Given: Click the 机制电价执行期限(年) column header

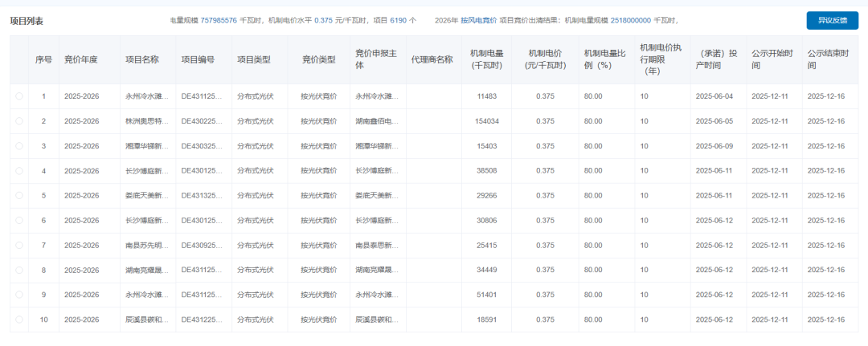Looking at the screenshot, I should 661,59.
